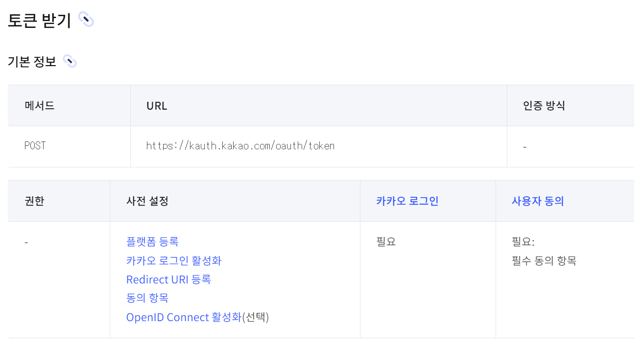Click the anchor link icon beside 기본 정보
Screen dimensions: 644x350
coord(70,62)
